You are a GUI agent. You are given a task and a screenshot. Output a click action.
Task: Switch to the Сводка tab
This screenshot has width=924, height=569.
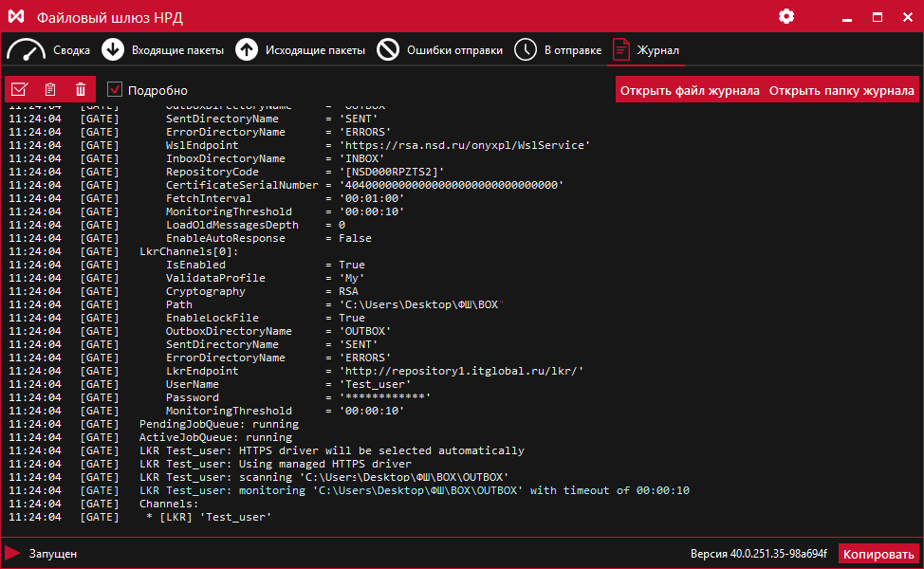72,50
